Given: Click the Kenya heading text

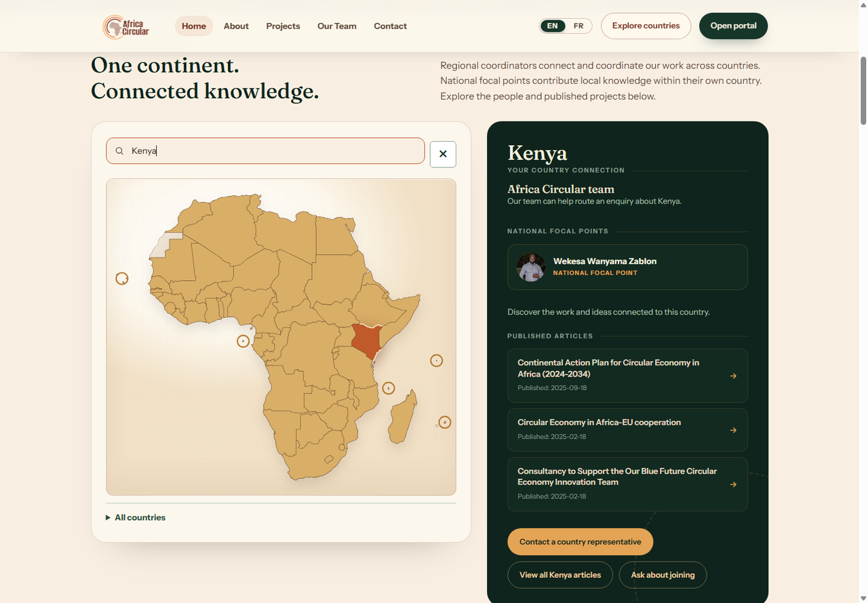Looking at the screenshot, I should (537, 153).
